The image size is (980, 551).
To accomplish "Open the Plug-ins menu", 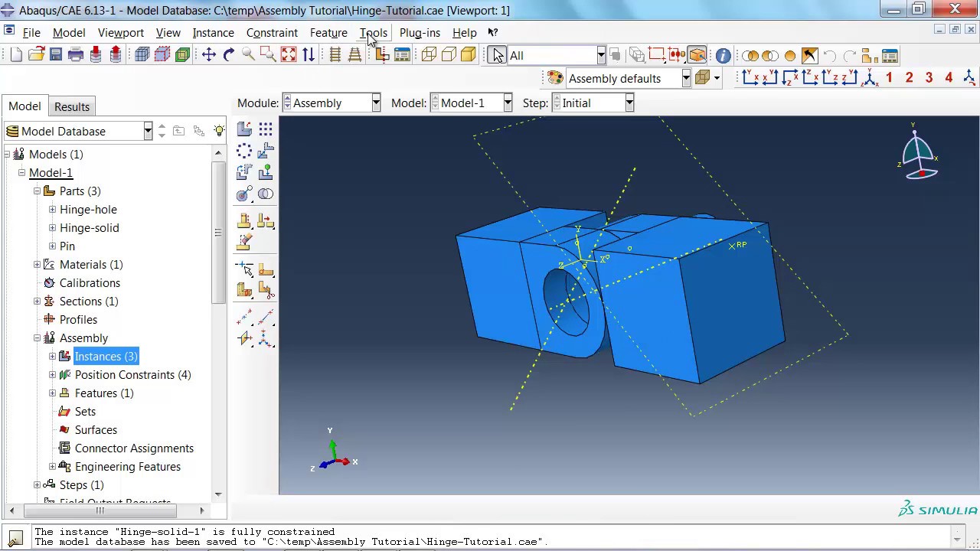I will (420, 33).
